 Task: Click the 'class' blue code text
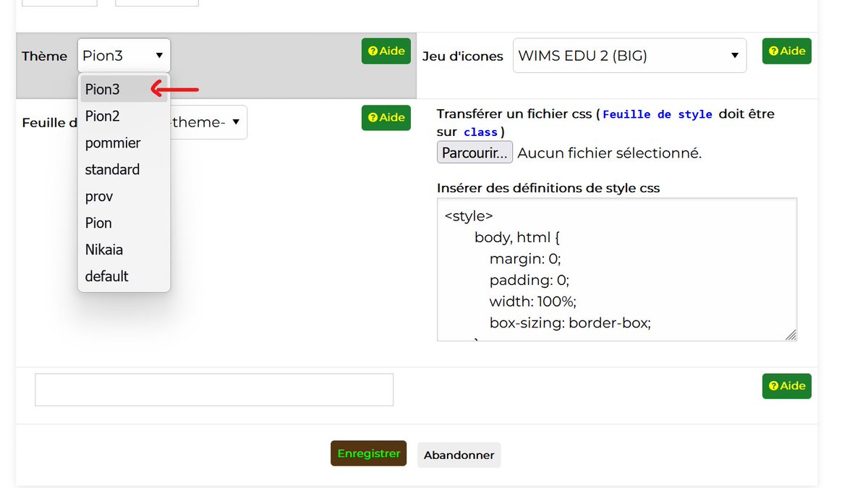click(480, 132)
